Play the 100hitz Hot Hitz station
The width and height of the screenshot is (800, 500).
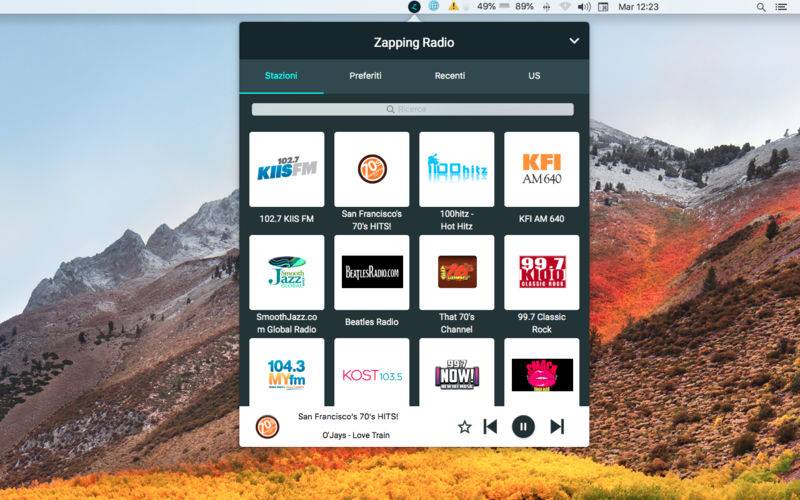[x=457, y=169]
